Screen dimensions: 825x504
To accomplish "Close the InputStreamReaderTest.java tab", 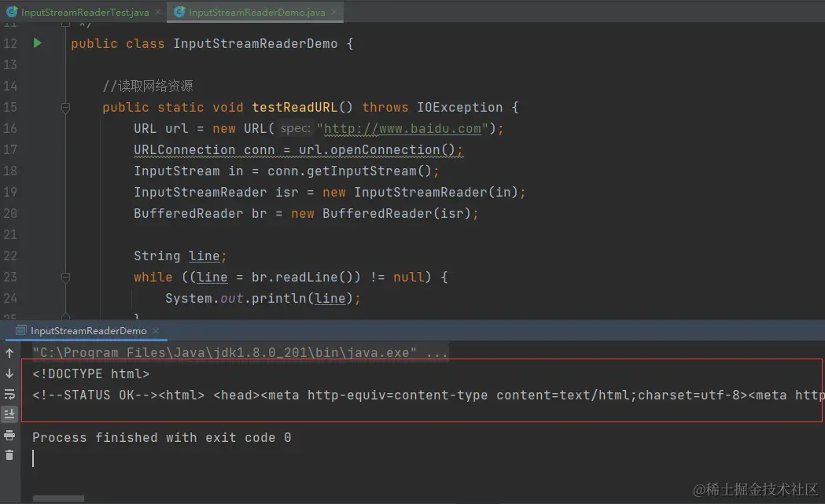I will point(158,12).
